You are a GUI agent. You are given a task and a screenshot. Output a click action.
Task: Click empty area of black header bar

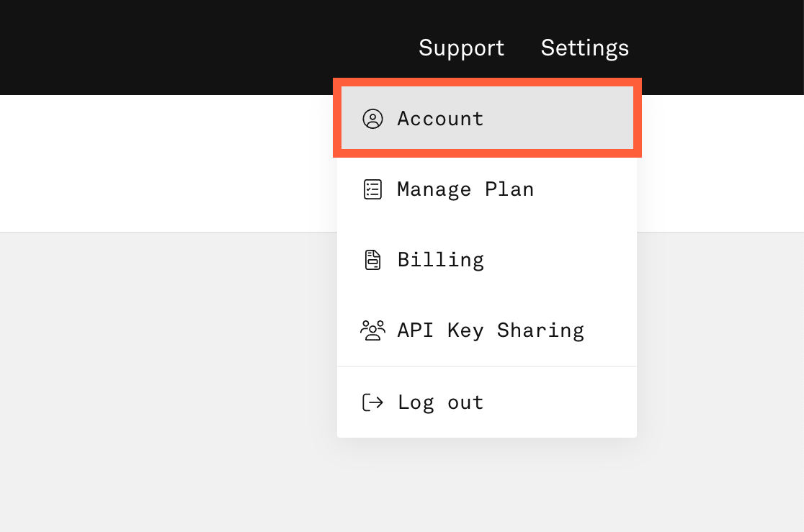tap(180, 47)
